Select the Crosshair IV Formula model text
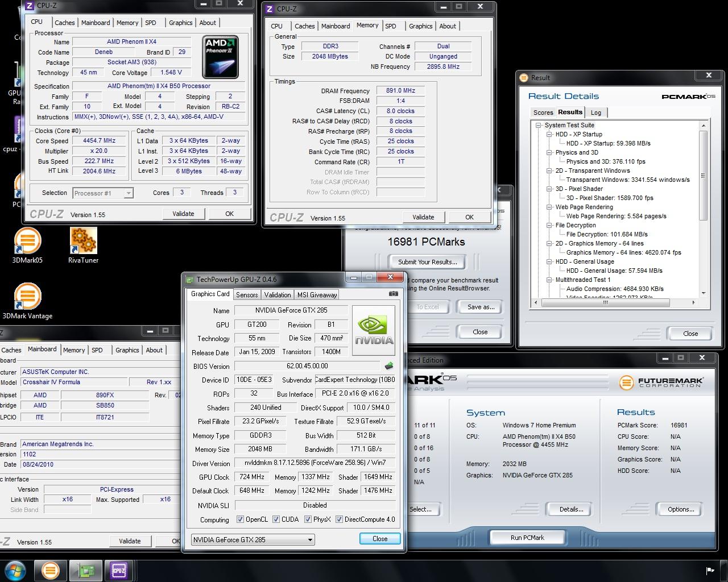The width and height of the screenshot is (728, 582). [x=51, y=382]
